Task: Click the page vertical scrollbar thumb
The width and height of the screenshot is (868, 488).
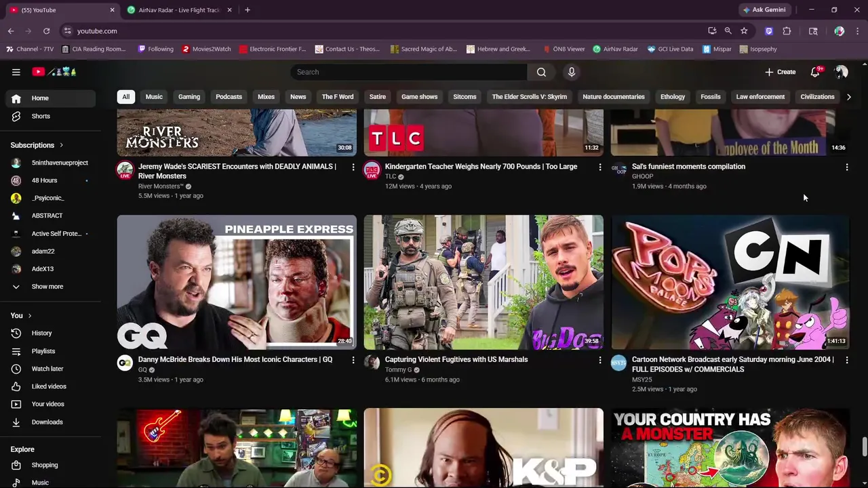Action: (x=864, y=447)
